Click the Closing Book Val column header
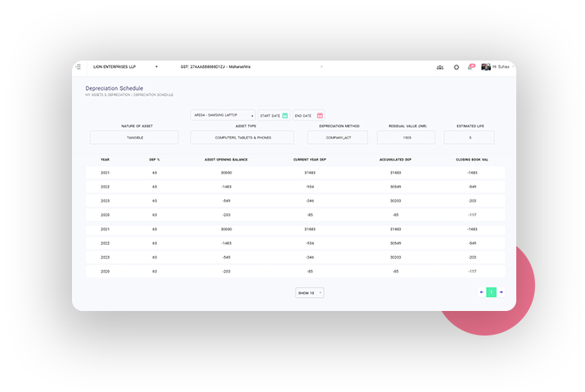Image resolution: width=585 pixels, height=392 pixels. [471, 160]
